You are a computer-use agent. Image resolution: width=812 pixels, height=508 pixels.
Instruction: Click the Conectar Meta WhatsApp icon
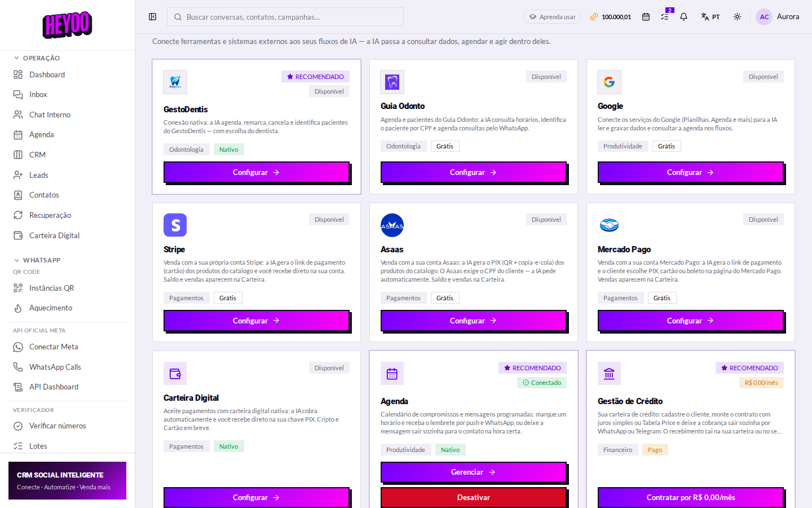(18, 347)
